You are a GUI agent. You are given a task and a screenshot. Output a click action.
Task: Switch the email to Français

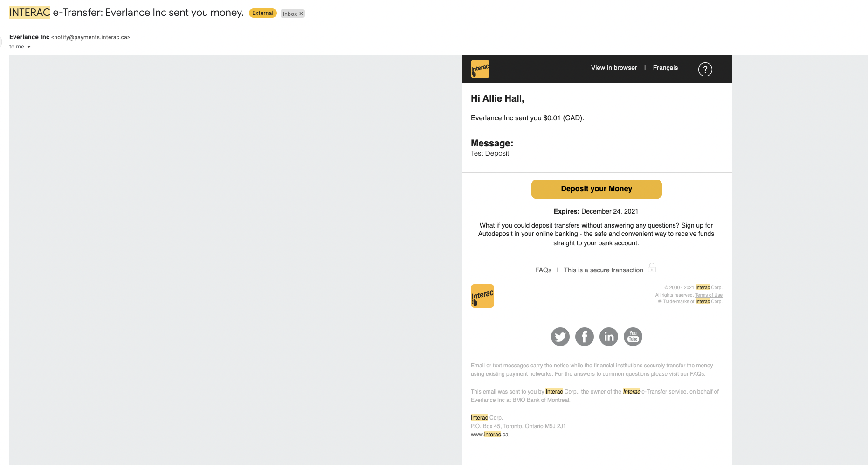pyautogui.click(x=665, y=68)
